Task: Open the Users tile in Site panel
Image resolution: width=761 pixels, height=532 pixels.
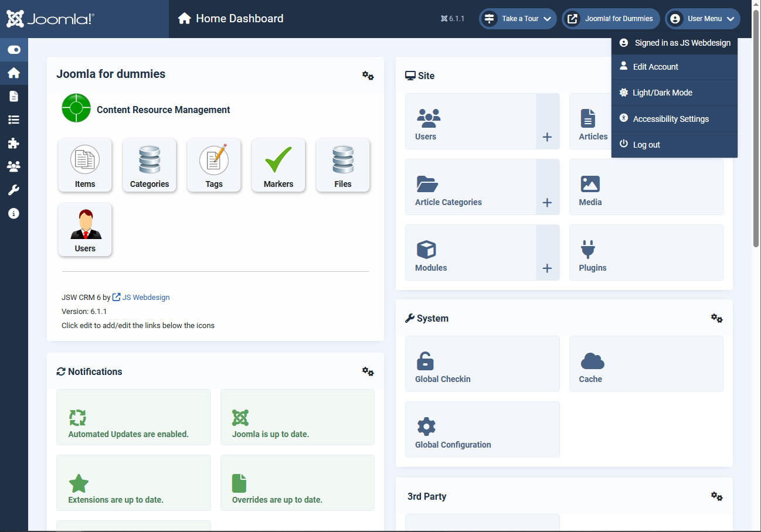Action: click(471, 121)
